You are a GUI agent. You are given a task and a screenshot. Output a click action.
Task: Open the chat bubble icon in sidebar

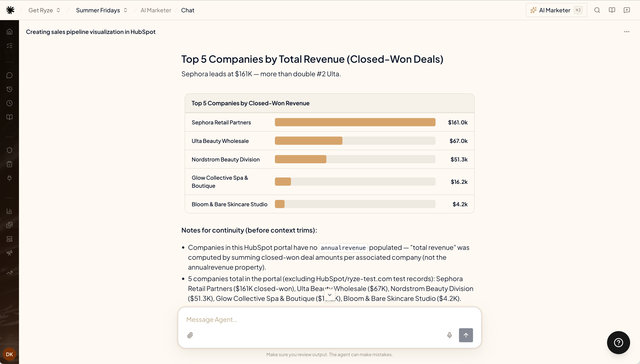[9, 75]
